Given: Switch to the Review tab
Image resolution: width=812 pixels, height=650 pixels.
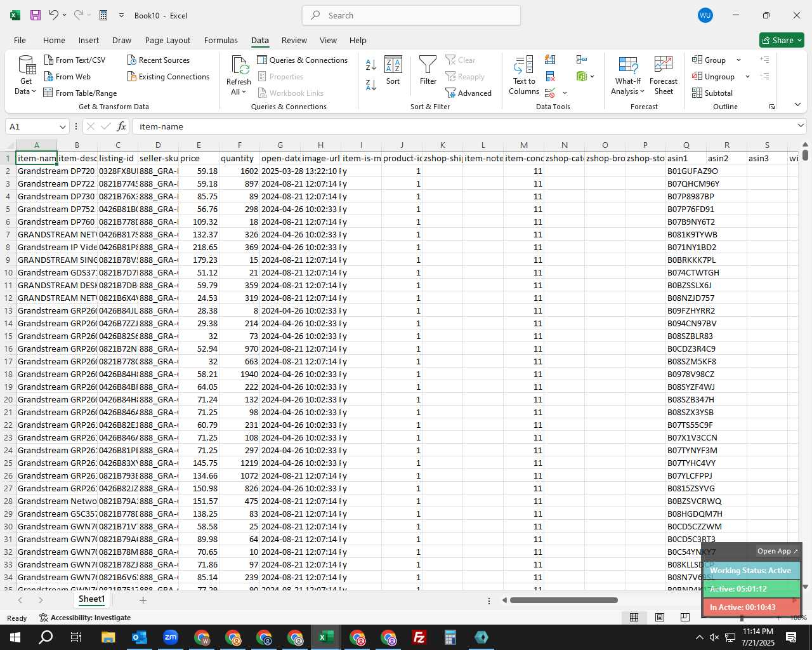Looking at the screenshot, I should (x=294, y=40).
